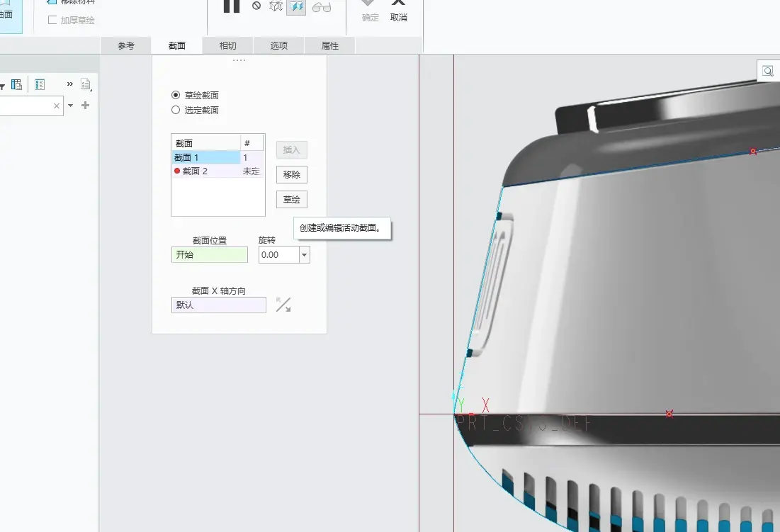Click the 草绘 button
The image size is (780, 532).
(291, 199)
